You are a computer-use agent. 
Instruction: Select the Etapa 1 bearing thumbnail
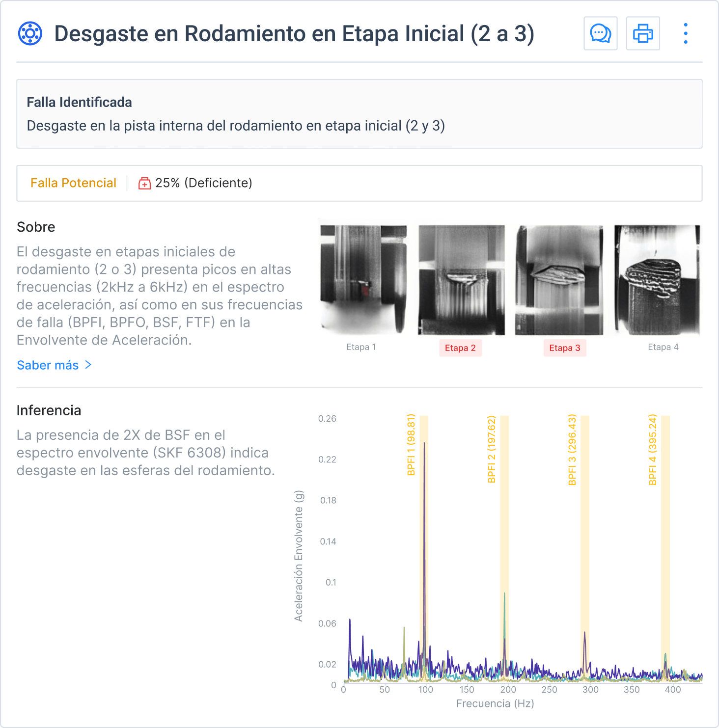coord(363,280)
